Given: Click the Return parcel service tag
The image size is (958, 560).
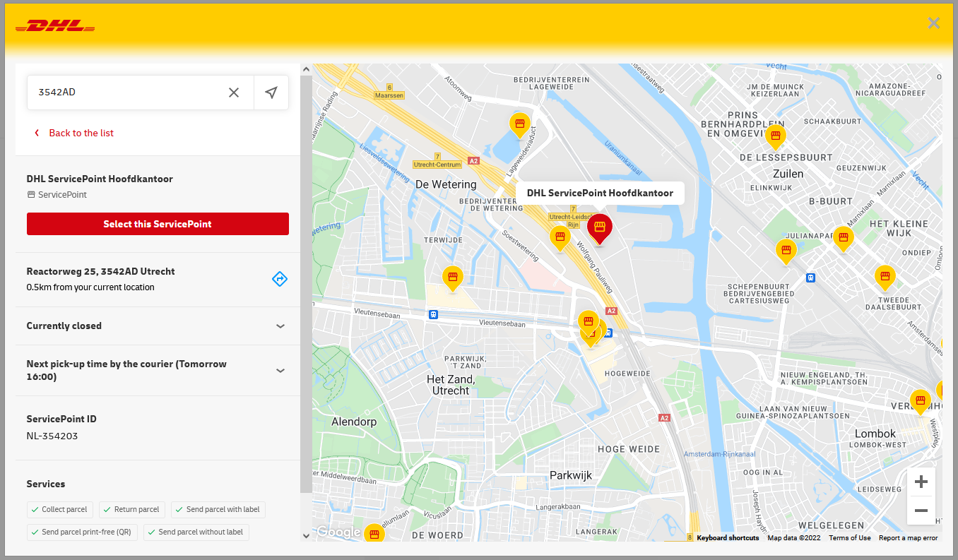Looking at the screenshot, I should tap(132, 509).
